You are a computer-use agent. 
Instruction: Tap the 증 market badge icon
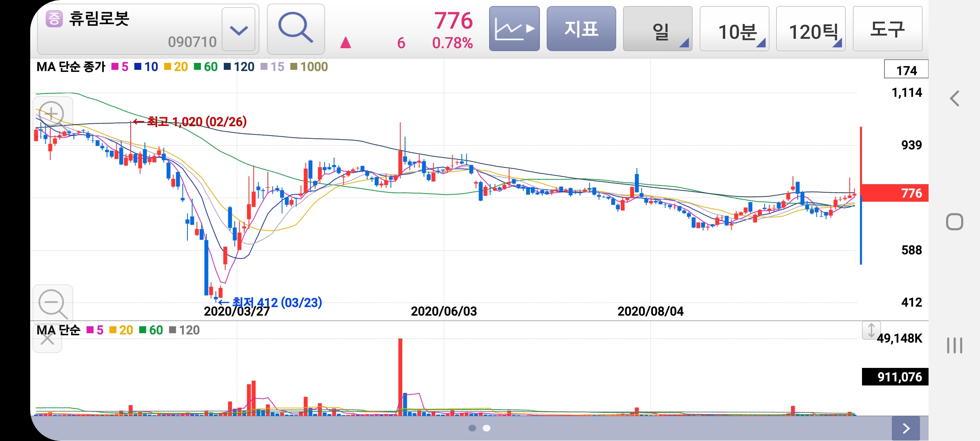click(54, 19)
